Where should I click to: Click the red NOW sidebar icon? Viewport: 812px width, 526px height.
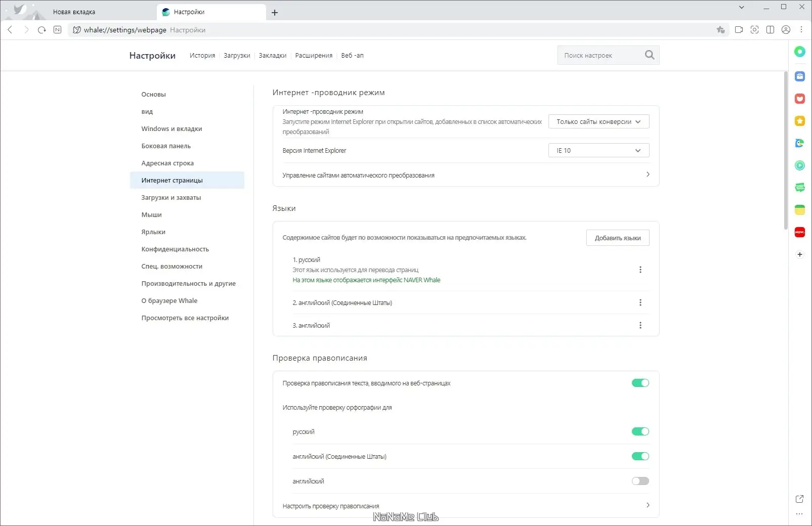tap(799, 232)
